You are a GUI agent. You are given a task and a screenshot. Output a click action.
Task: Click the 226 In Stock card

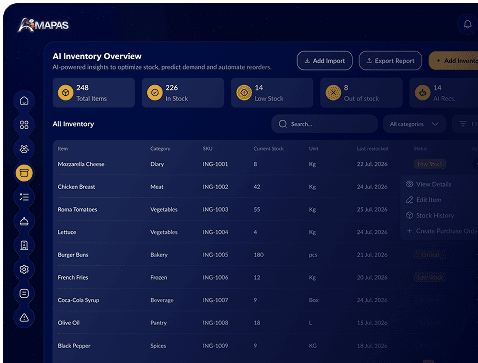[x=183, y=93]
